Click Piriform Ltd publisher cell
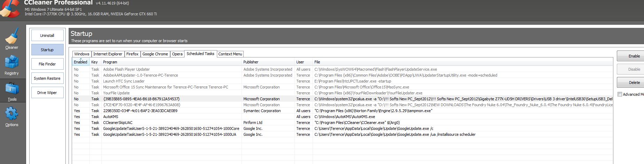Image resolution: width=644 pixels, height=164 pixels. [253, 123]
